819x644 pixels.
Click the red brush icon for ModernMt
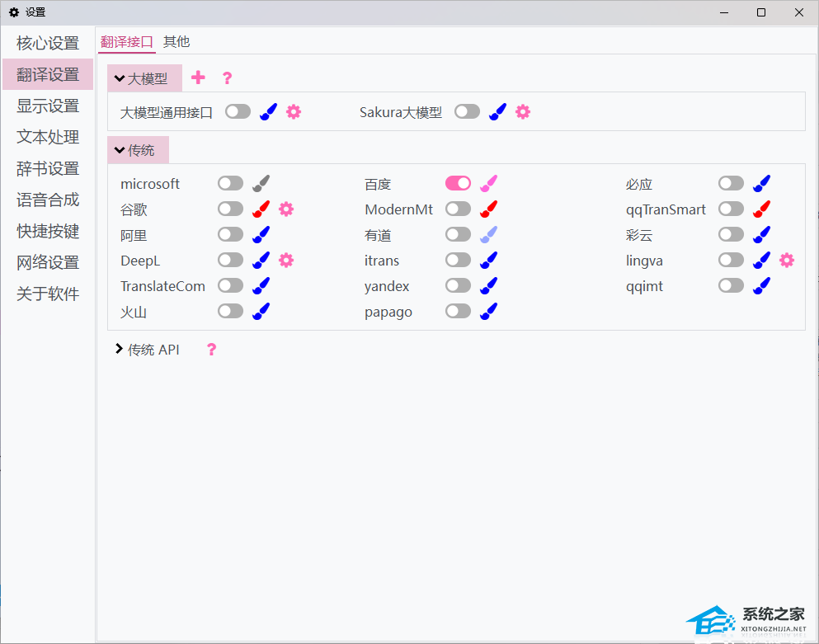488,209
